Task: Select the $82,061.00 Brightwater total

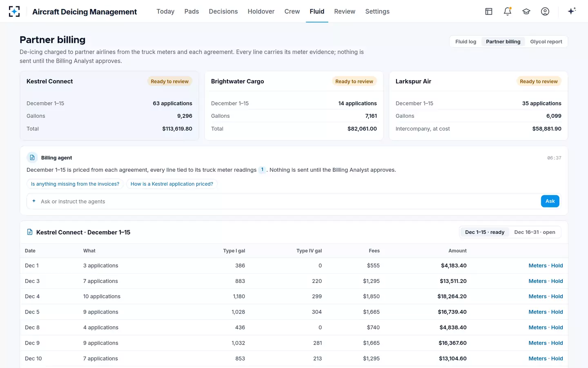Action: (x=362, y=129)
